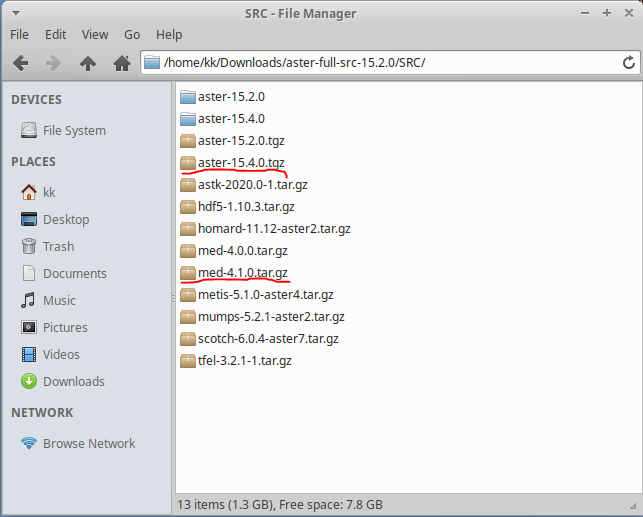The height and width of the screenshot is (517, 643).
Task: Select the hdf5-1.10.3.tar.gz archive icon
Action: 188,207
